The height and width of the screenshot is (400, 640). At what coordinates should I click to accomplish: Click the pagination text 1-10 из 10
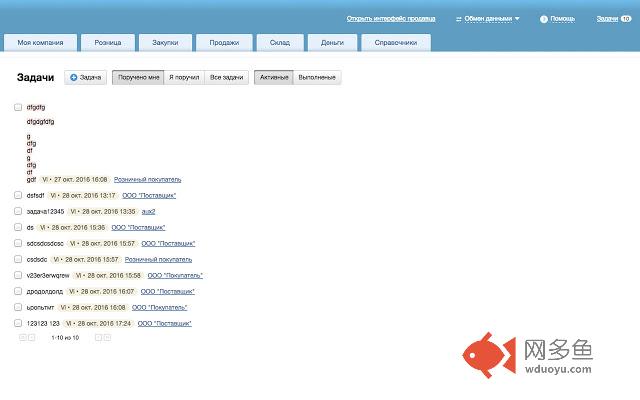[65, 338]
